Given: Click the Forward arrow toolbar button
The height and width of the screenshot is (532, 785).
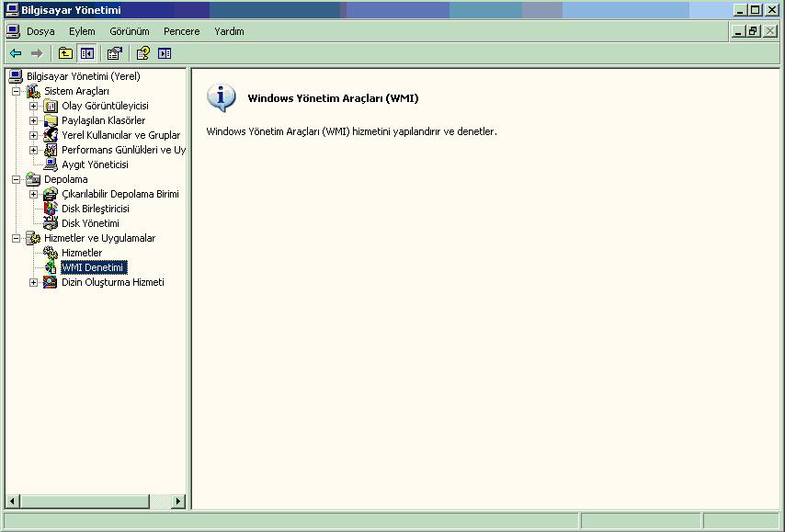Looking at the screenshot, I should point(37,53).
